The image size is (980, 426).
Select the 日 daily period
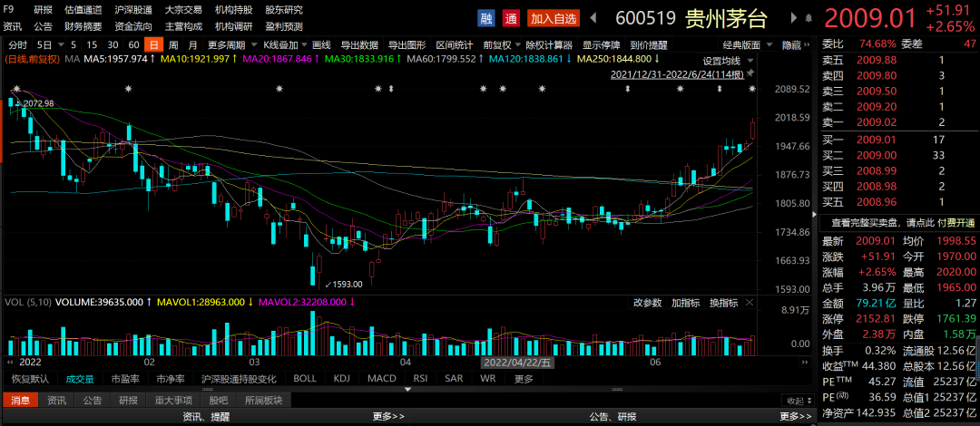click(153, 45)
